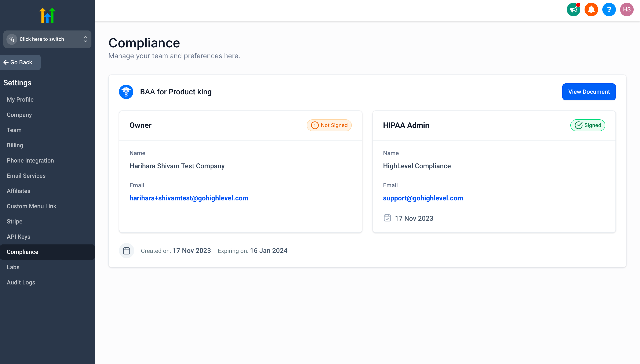Viewport: 640px width, 364px height.
Task: Click support@gohighlevel.com email link
Action: pyautogui.click(x=423, y=198)
